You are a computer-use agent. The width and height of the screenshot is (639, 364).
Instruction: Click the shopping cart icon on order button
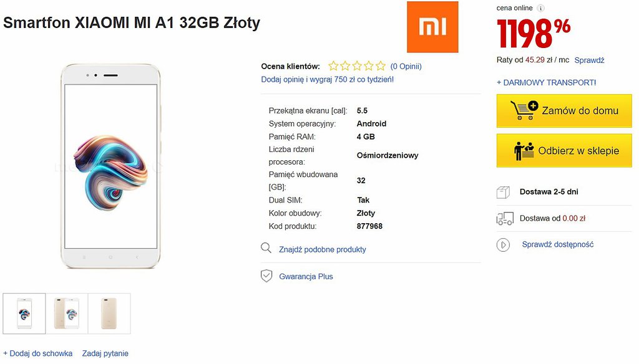point(523,111)
